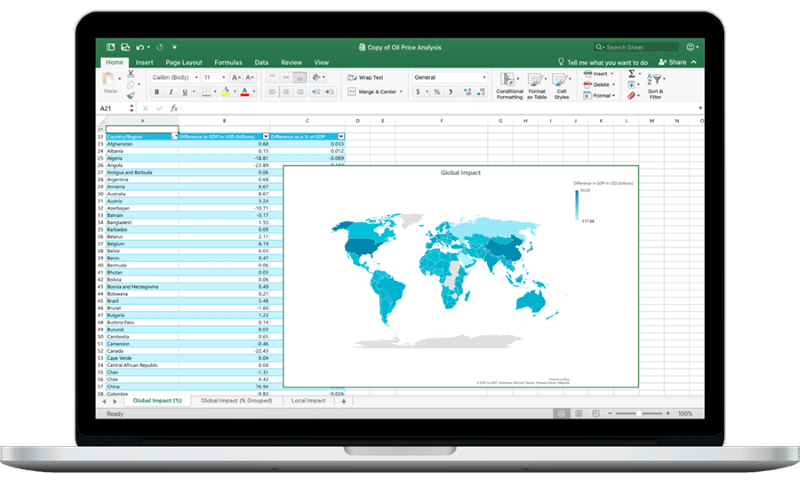Click the AutoSum sigma icon
This screenshot has height=480, width=800.
pyautogui.click(x=632, y=74)
